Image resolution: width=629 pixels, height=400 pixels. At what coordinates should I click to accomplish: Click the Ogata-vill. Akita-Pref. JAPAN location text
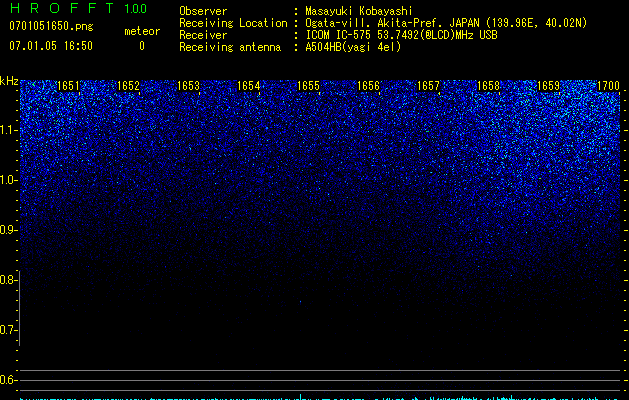click(446, 23)
